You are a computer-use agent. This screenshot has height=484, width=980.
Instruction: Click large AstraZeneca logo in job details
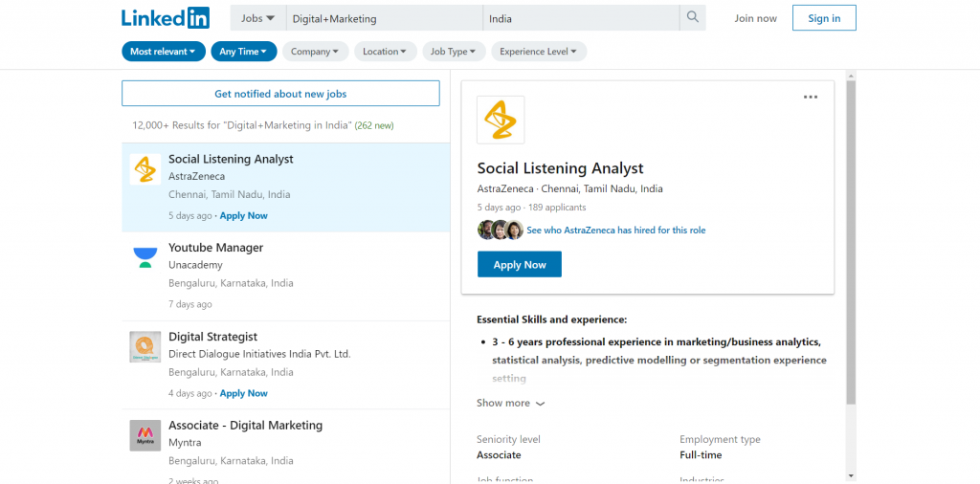pos(501,120)
